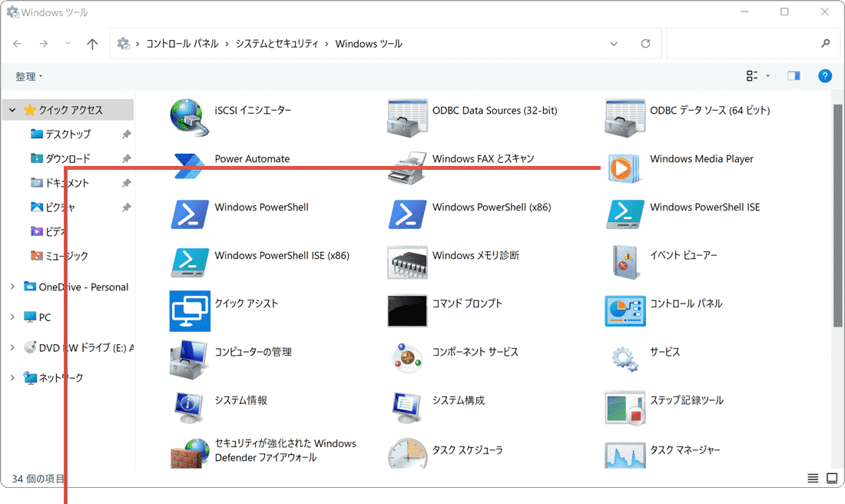Open the 整理 menu
Viewport: 845px width, 504px height.
click(28, 77)
